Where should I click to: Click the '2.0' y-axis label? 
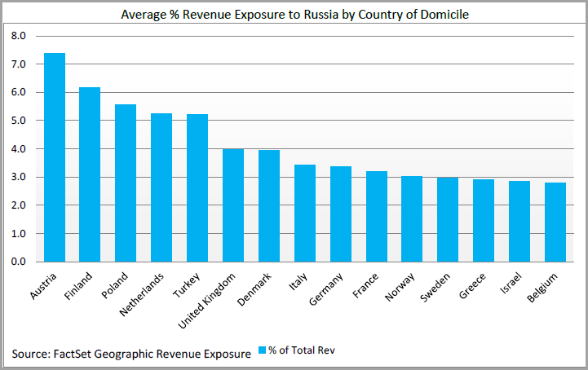point(19,205)
